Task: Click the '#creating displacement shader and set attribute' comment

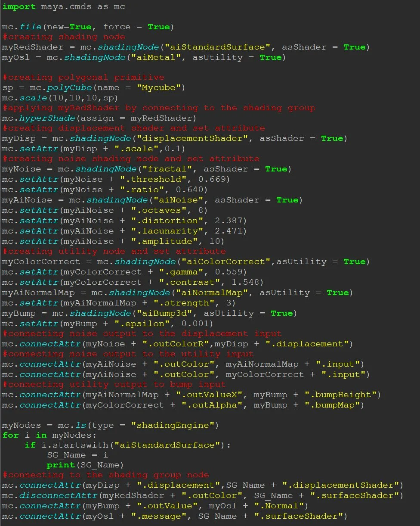Action: [133, 128]
